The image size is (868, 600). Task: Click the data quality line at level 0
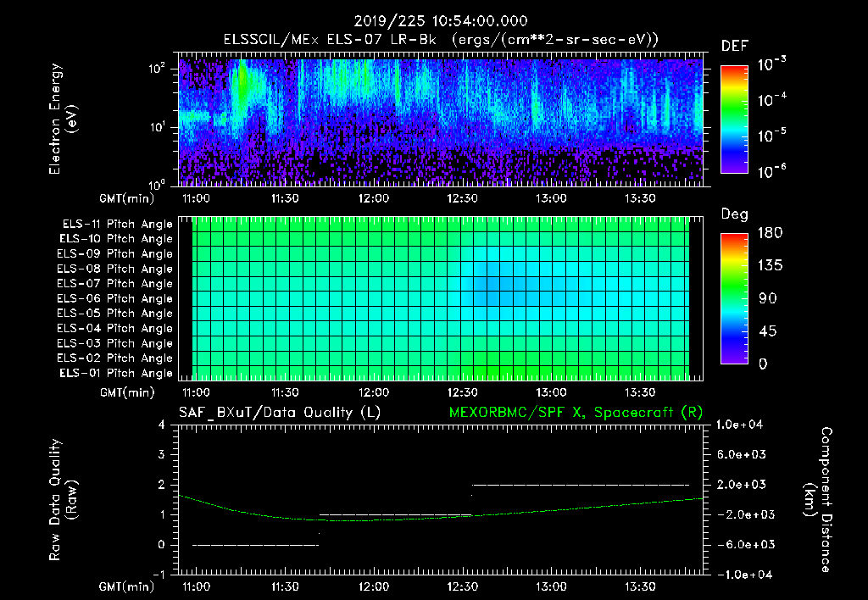[255, 545]
